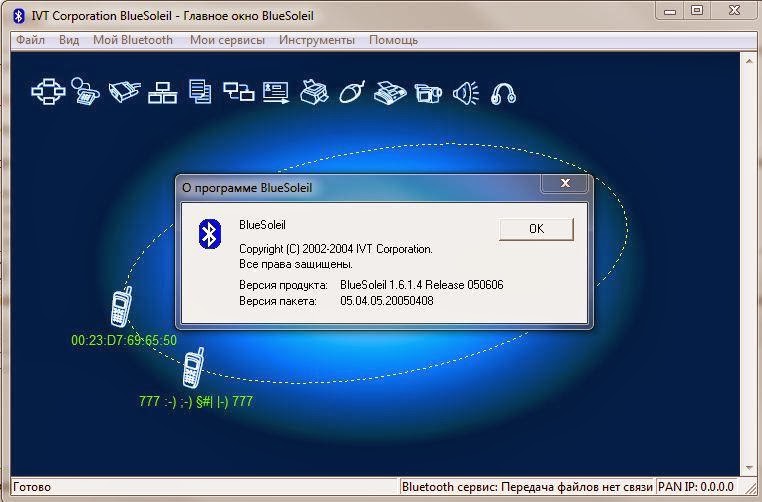This screenshot has height=502, width=762.
Task: Select the File Transfer service icon
Action: 200,91
